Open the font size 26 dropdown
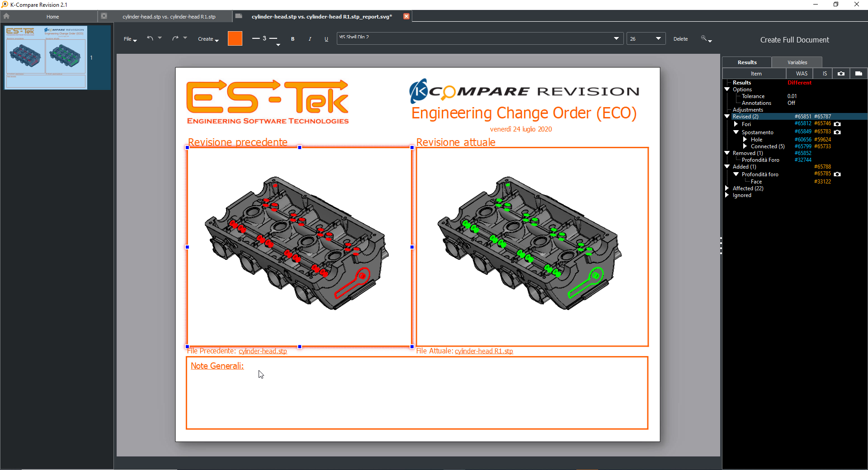 click(646, 38)
